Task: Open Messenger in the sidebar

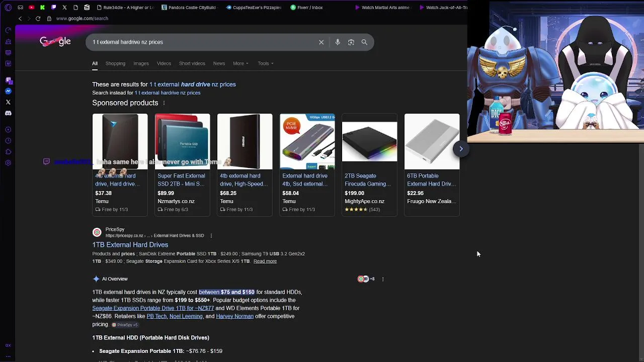Action: pyautogui.click(x=8, y=91)
